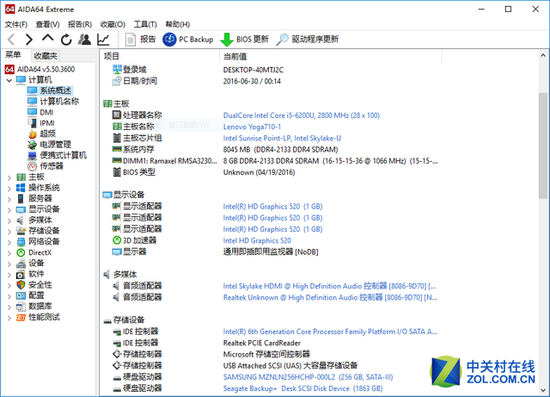The width and height of the screenshot is (550, 397).
Task: Select the AIDA64 v5.50.3600 root node
Action: [x=40, y=69]
